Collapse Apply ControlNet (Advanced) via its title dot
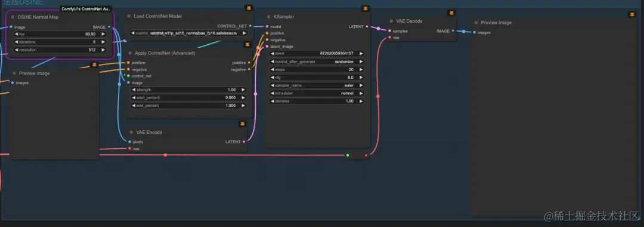Screen dimensions: 644x227 point(129,53)
